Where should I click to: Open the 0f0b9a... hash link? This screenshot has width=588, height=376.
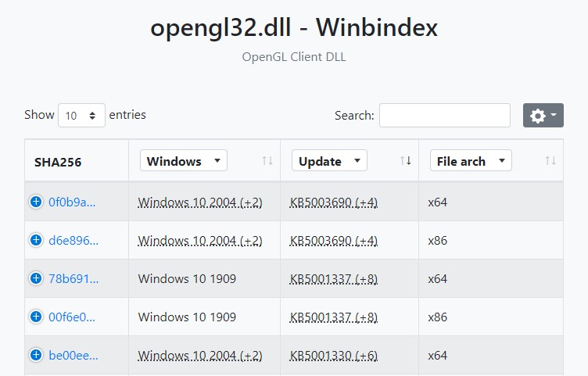coord(72,202)
